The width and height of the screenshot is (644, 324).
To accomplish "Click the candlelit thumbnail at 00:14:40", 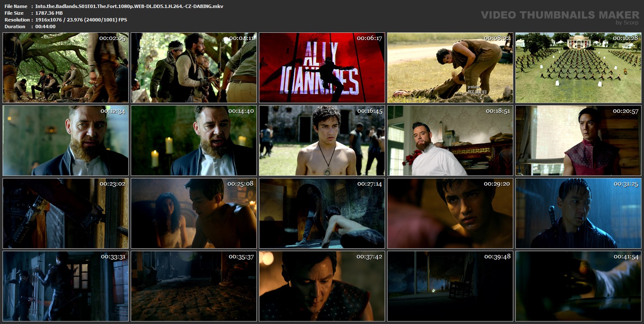I will pyautogui.click(x=194, y=141).
